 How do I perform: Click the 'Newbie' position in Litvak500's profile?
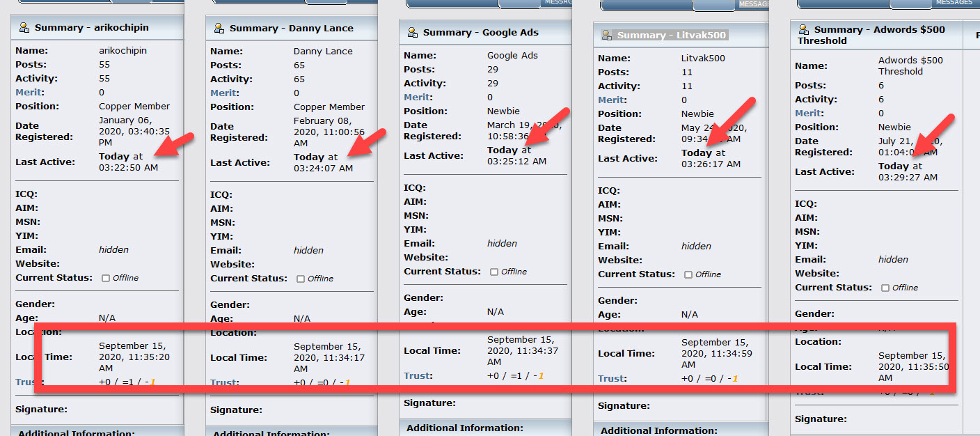pos(697,114)
